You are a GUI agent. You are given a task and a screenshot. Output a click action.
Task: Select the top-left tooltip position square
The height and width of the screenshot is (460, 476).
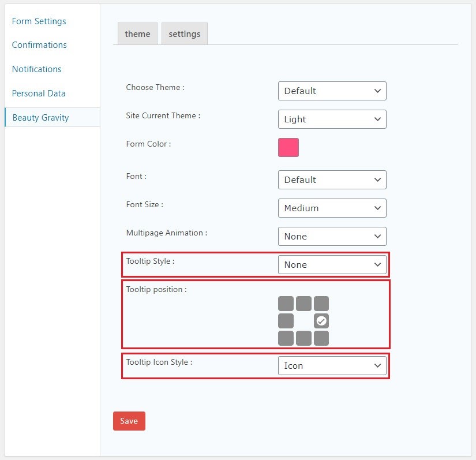tap(286, 304)
